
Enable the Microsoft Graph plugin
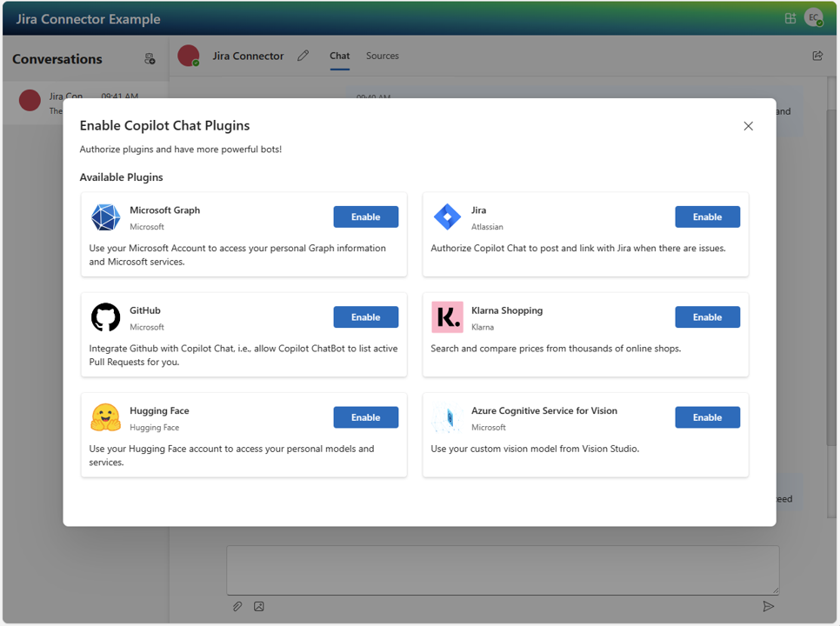366,216
